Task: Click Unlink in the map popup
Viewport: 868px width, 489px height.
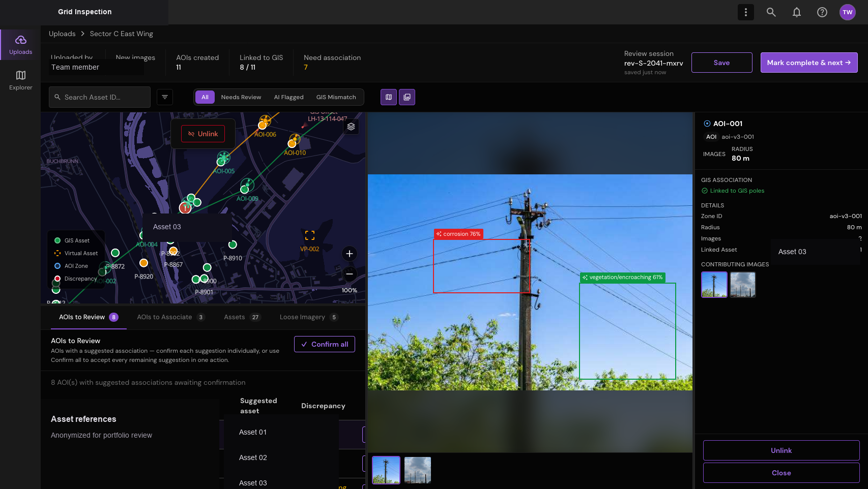Action: pyautogui.click(x=203, y=134)
